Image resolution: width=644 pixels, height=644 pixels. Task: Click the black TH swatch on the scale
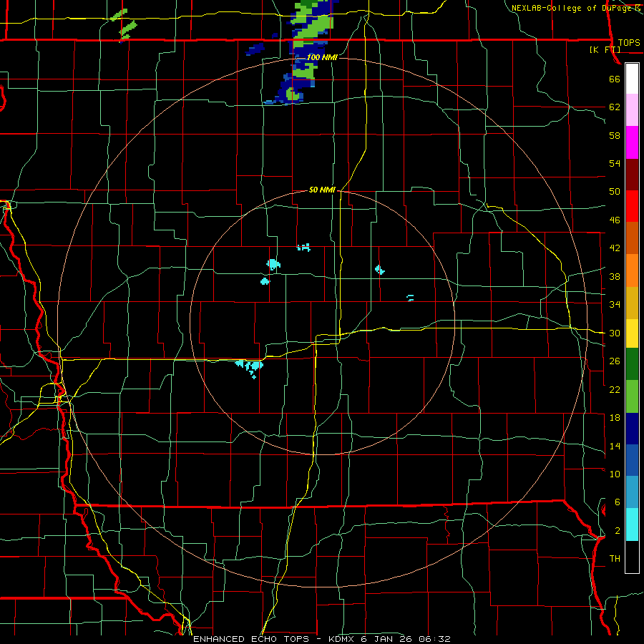click(x=632, y=557)
